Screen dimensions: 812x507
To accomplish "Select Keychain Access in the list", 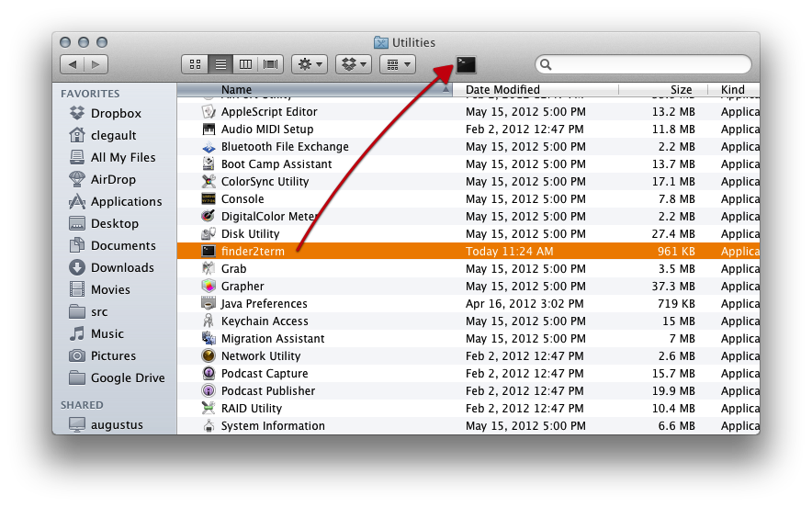I will 468,321.
